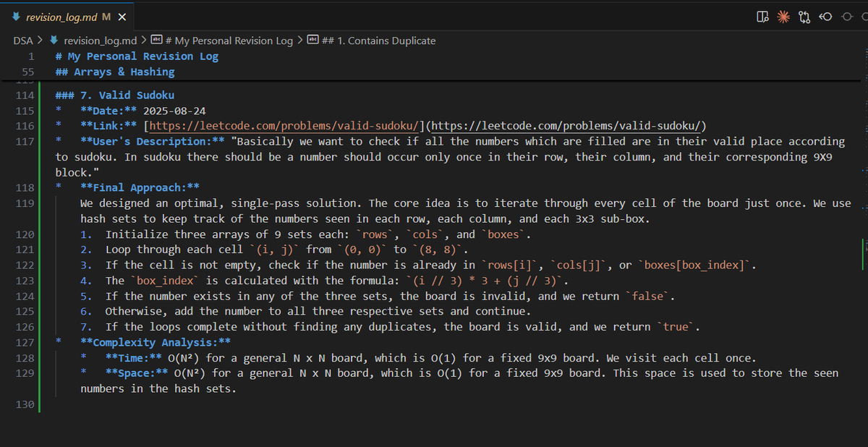This screenshot has width=868, height=447.
Task: Go to previous change arrow icon
Action: pyautogui.click(x=825, y=17)
